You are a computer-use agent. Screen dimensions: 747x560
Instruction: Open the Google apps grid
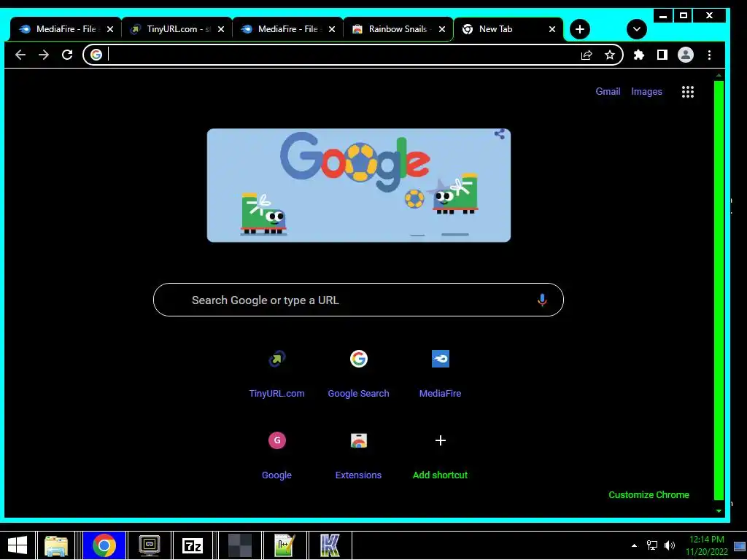[687, 91]
